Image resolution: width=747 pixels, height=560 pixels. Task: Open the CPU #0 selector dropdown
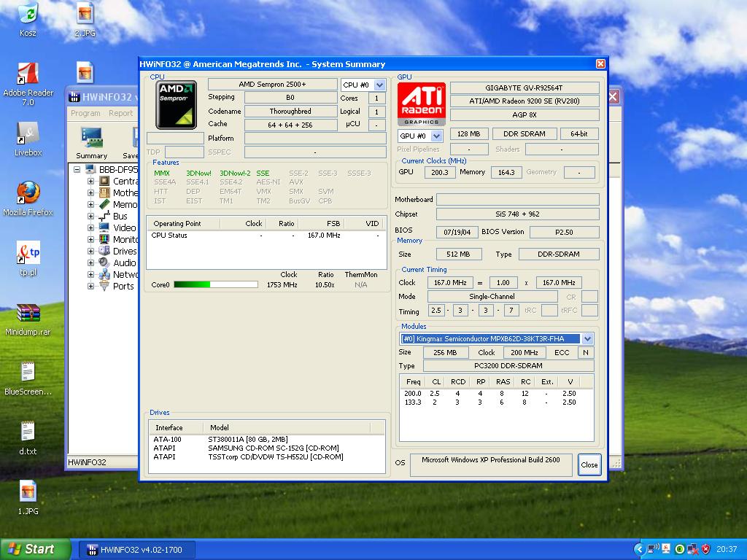pos(379,85)
